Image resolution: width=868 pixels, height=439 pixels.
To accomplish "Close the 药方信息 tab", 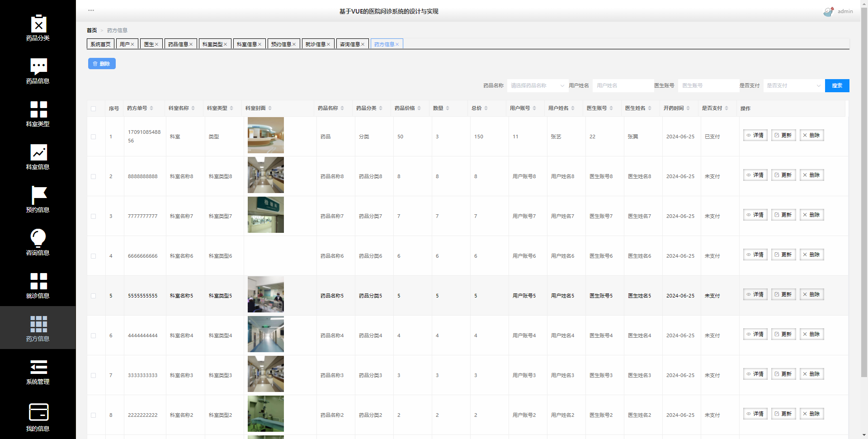I will [397, 44].
